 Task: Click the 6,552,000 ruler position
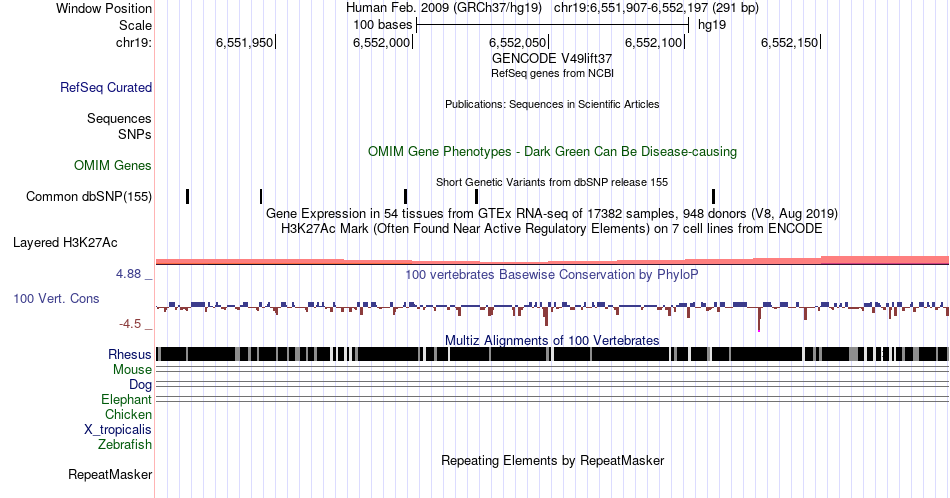point(382,42)
